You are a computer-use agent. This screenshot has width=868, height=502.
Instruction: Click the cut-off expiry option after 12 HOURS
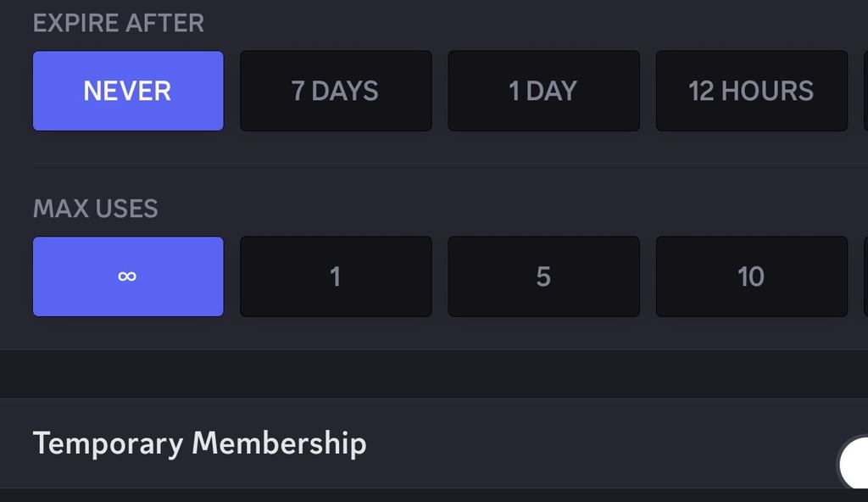coord(865,91)
